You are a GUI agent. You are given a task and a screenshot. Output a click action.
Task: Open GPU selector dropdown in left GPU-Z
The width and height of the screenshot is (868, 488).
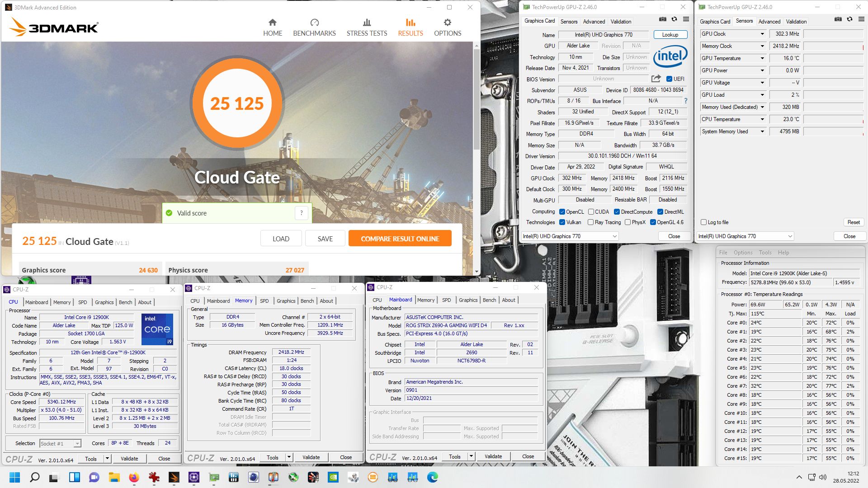570,236
